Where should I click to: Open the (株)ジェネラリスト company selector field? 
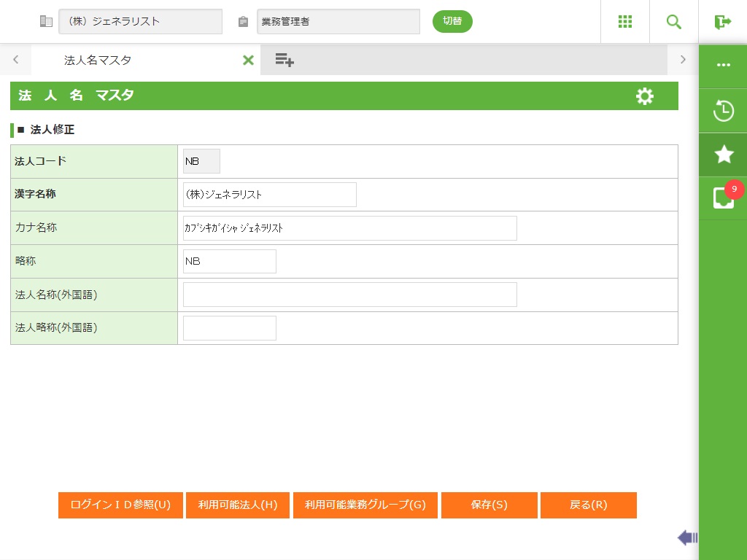tap(141, 21)
